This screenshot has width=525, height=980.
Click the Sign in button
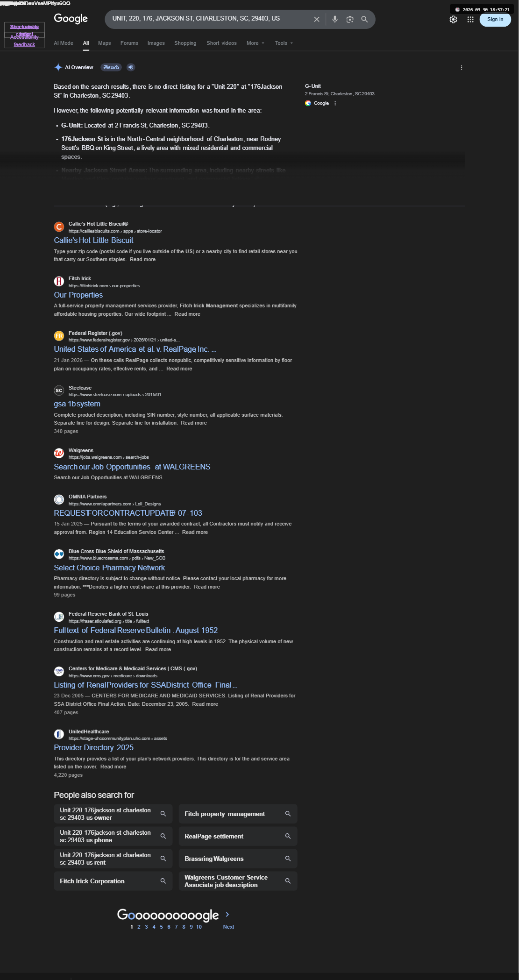[x=495, y=19]
